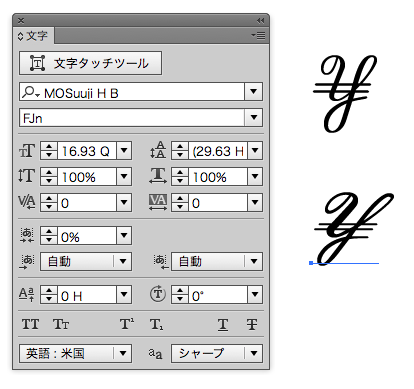
Task: Open the tsume 0% dropdown
Action: tap(124, 236)
